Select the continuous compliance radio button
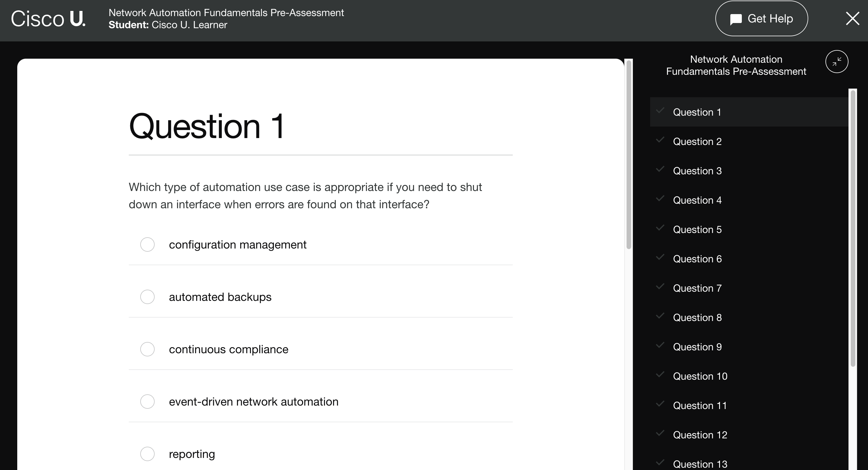The image size is (868, 470). (147, 349)
